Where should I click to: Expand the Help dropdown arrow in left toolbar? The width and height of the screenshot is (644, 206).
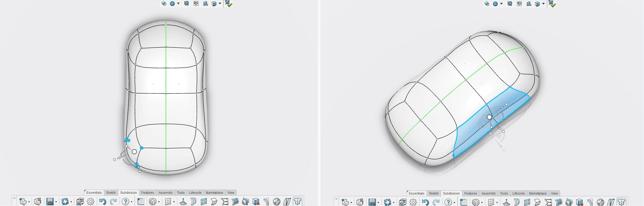coord(132,202)
